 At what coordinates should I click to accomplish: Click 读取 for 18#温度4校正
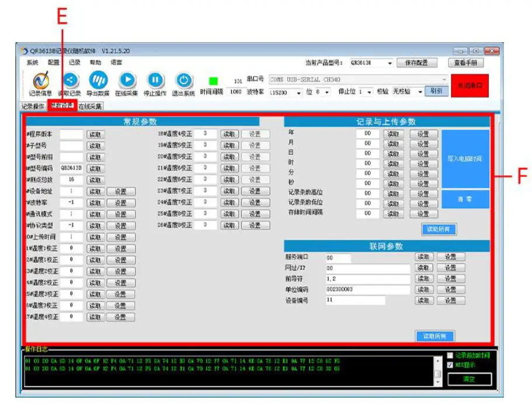(230, 134)
